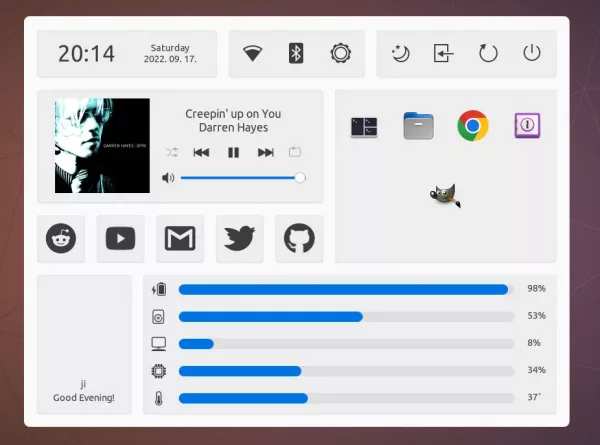This screenshot has height=445, width=600.
Task: Click the log out icon
Action: [443, 53]
